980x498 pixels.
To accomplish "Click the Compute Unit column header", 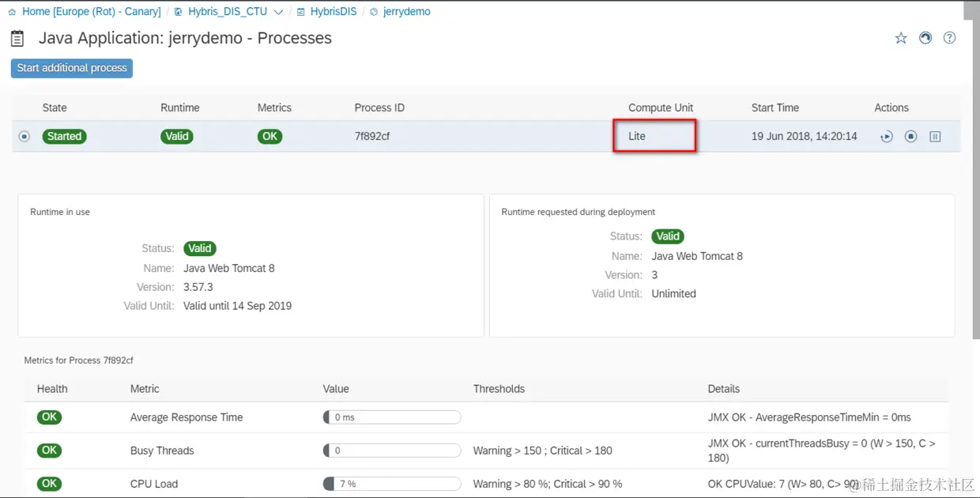I will (x=661, y=108).
